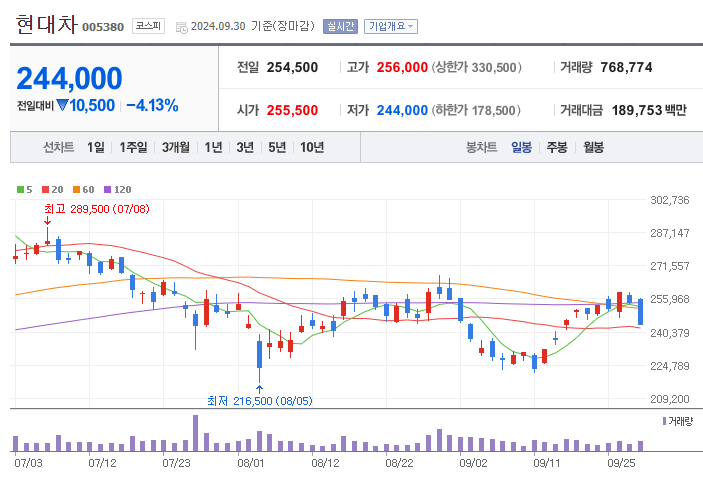Click the purple 120-day moving average swatch

107,190
